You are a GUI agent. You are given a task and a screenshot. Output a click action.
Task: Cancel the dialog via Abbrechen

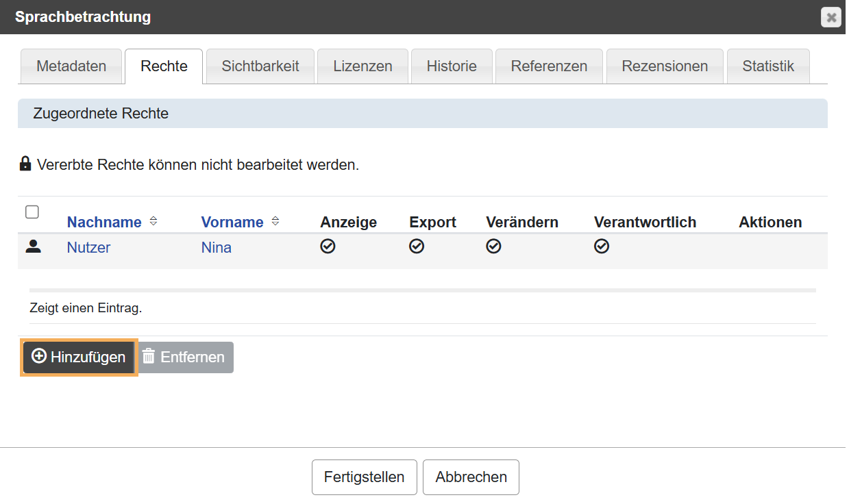point(471,477)
